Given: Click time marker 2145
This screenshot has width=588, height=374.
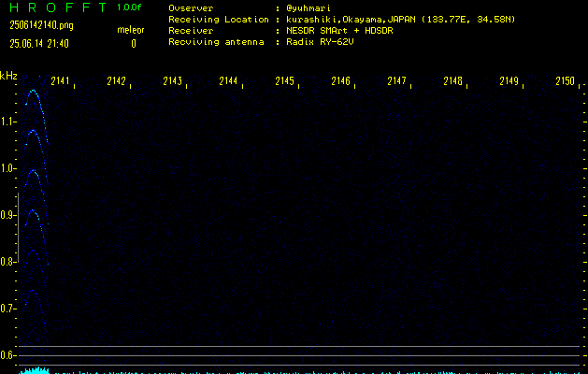Looking at the screenshot, I should (284, 81).
